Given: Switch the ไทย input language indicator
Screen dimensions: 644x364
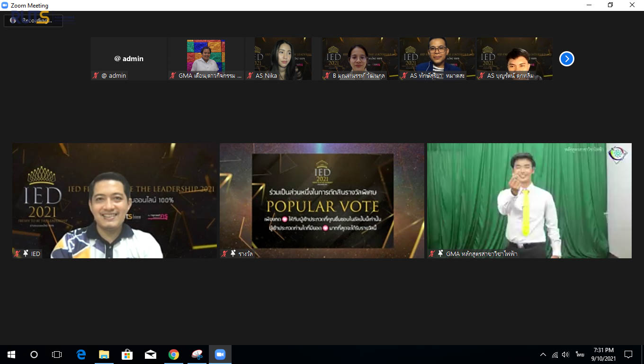Looking at the screenshot, I should [x=580, y=355].
